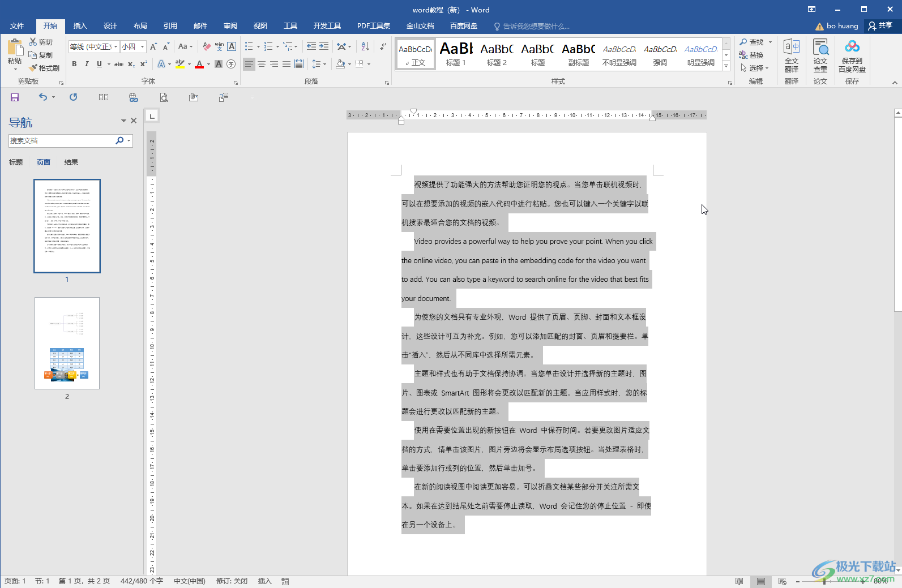Screen dimensions: 902x588
Task: Select page 2 thumbnail in navigation pane
Action: click(67, 343)
